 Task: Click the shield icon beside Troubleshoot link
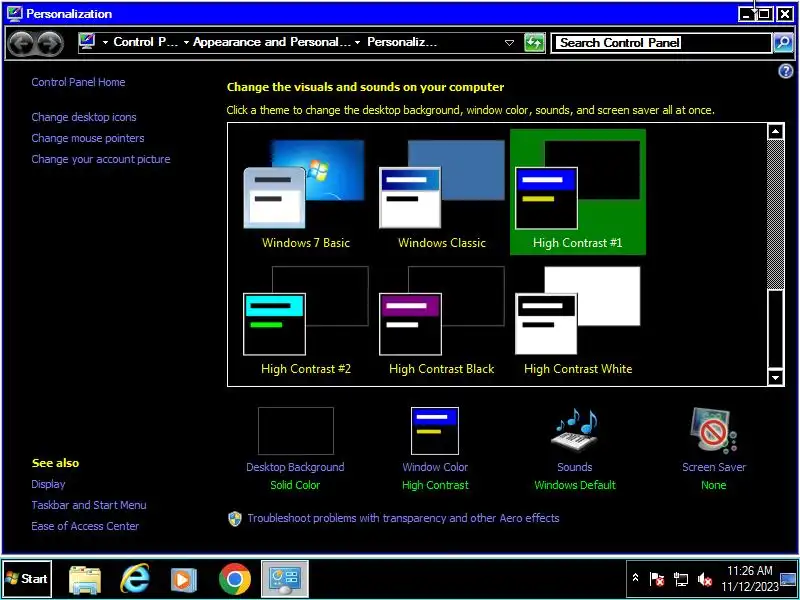[x=235, y=519]
